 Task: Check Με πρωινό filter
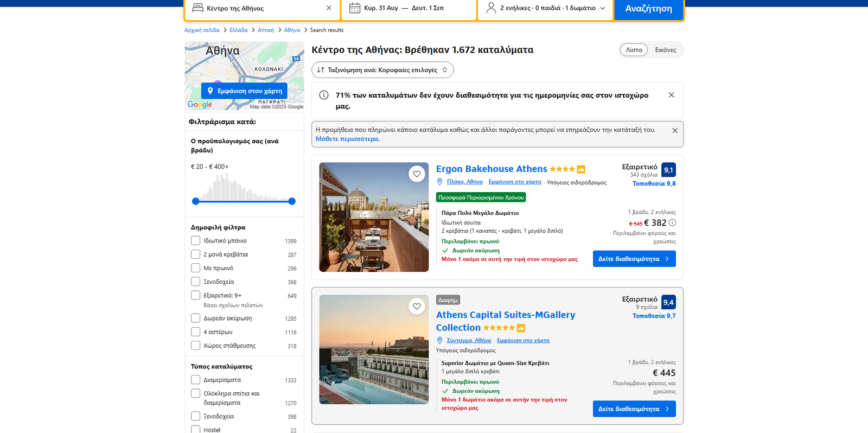point(196,268)
